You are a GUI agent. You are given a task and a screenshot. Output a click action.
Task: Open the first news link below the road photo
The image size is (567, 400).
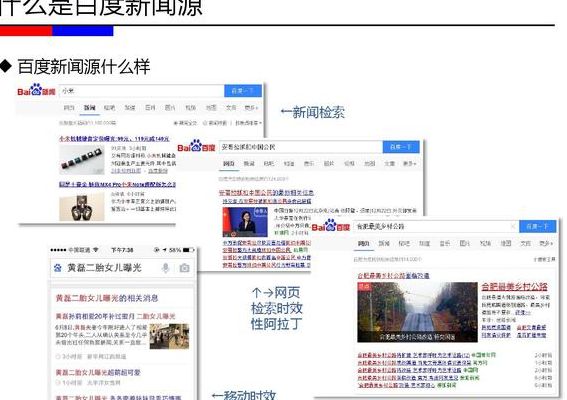[414, 355]
